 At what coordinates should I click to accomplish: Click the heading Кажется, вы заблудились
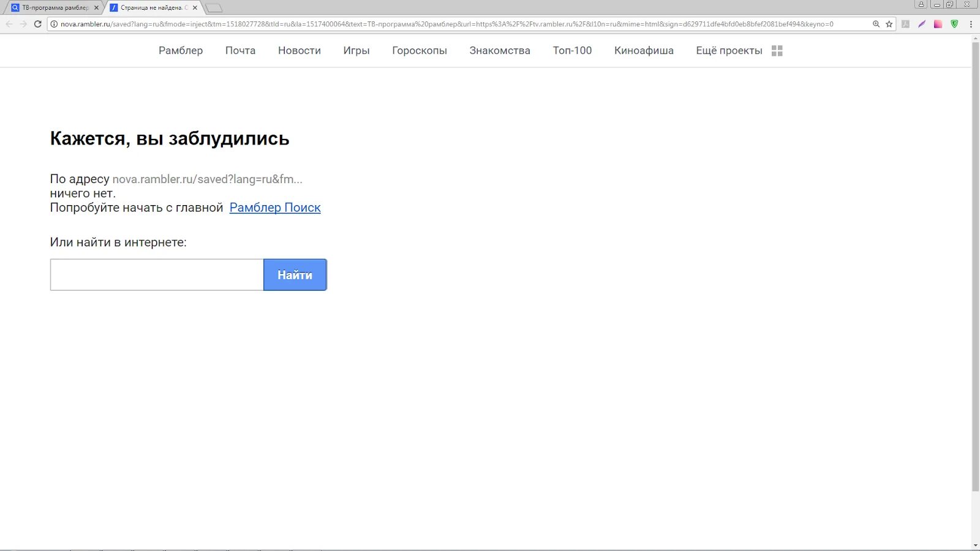(x=170, y=138)
